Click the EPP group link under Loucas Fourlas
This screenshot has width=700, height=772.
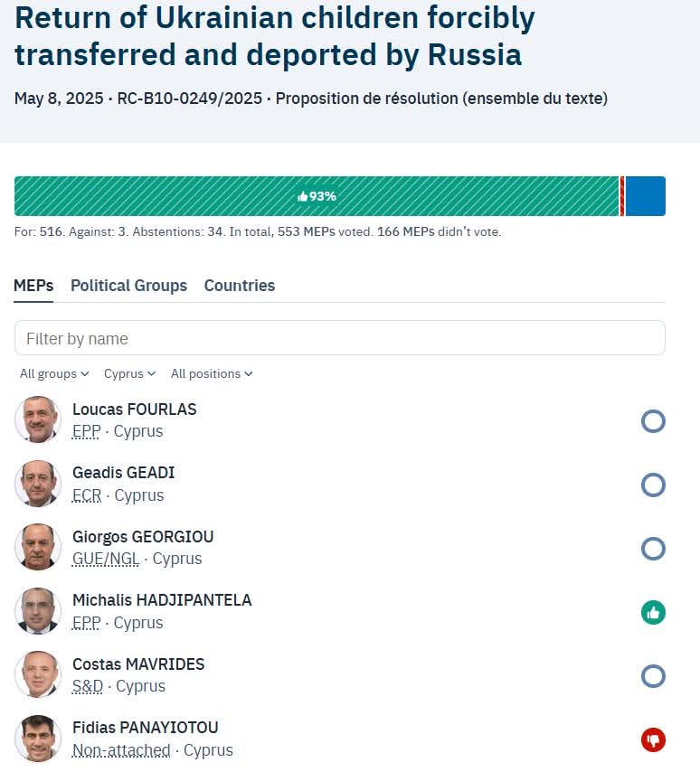click(x=86, y=431)
